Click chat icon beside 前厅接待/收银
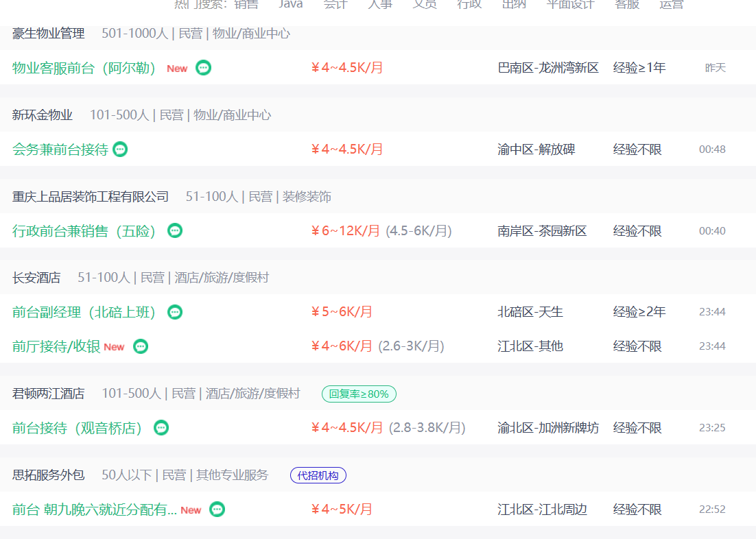 coord(141,347)
